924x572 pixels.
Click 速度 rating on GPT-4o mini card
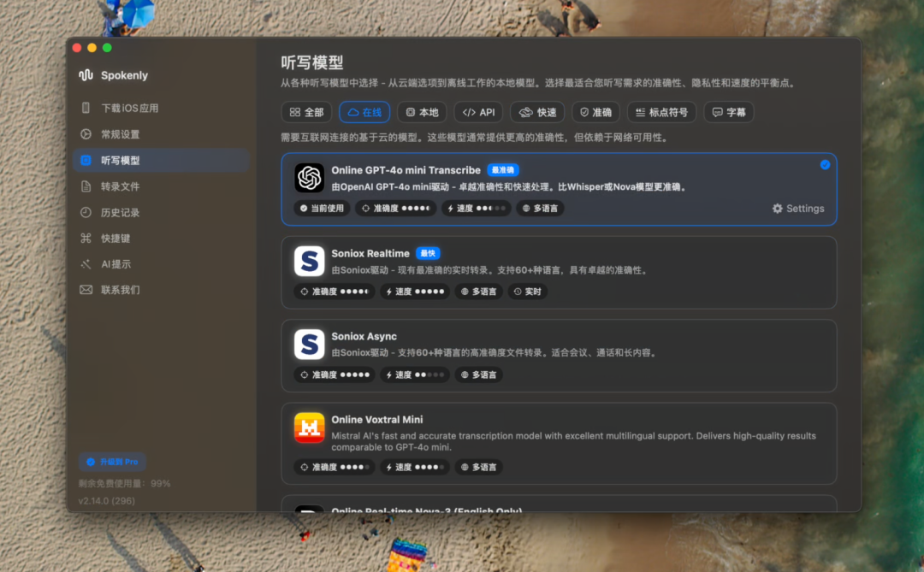(477, 208)
